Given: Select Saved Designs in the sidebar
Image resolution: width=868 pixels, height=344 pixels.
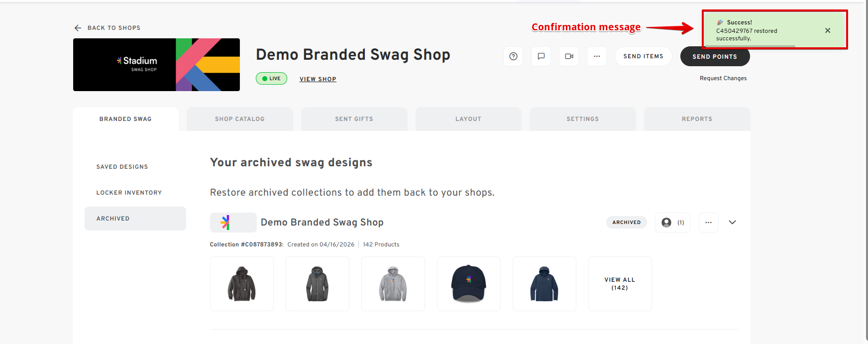Looking at the screenshot, I should 122,167.
